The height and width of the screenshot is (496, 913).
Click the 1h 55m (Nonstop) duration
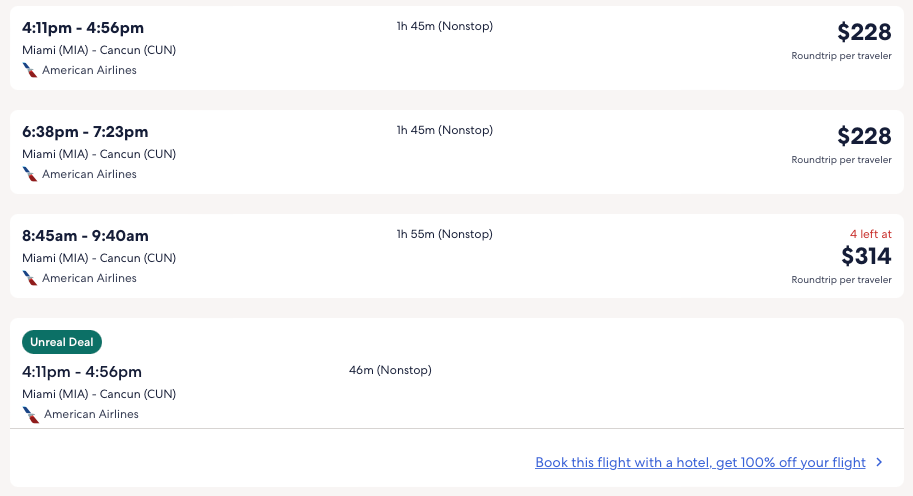(x=444, y=234)
